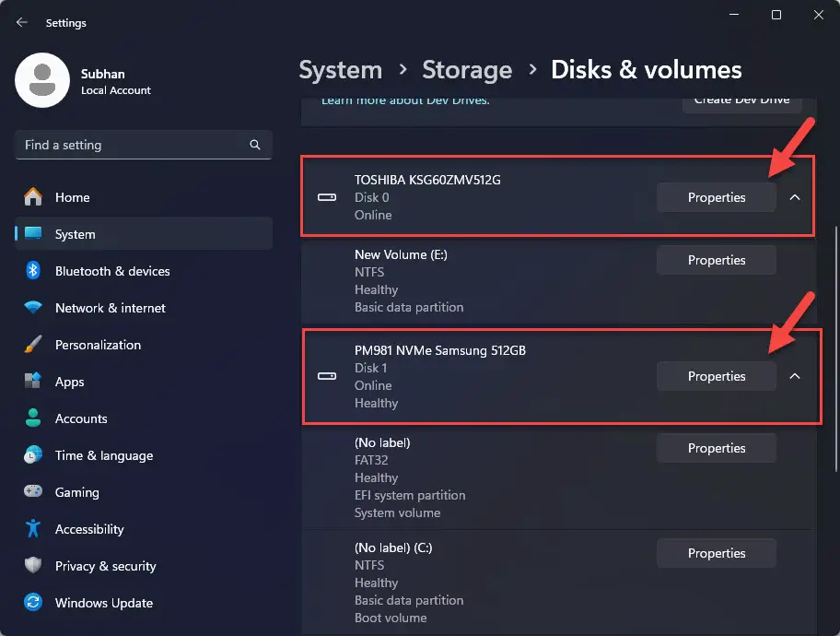Screen dimensions: 840x636
Task: Open Properties for the C: boot volume
Action: [x=716, y=553]
